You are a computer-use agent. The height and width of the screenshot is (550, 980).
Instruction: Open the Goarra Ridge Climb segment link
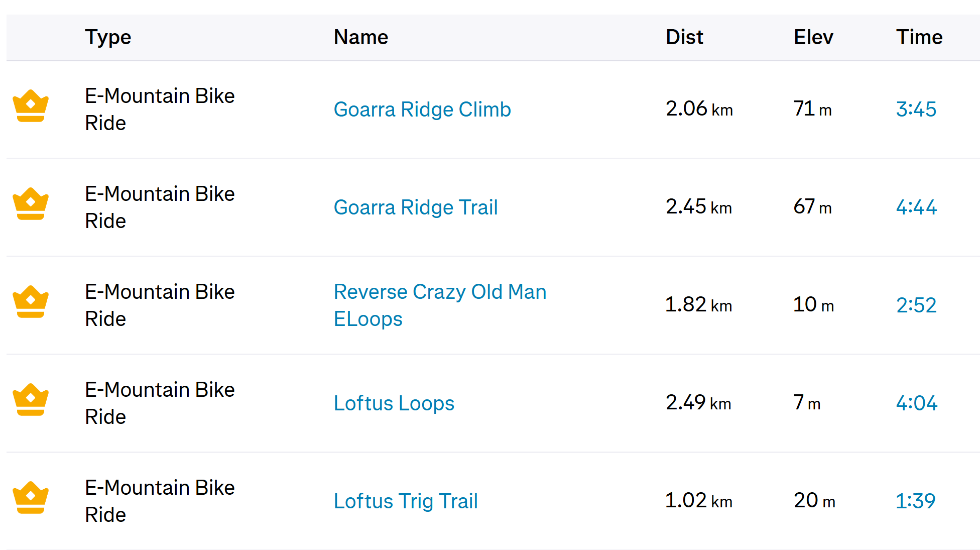(x=422, y=109)
